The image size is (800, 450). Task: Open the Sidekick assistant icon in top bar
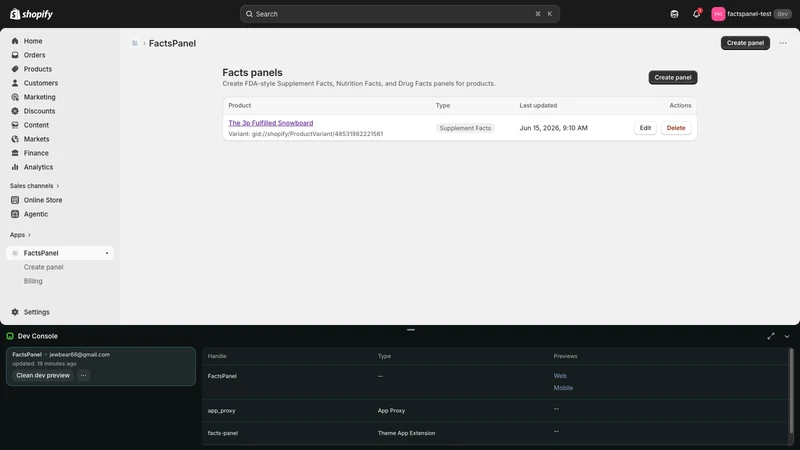[x=674, y=14]
